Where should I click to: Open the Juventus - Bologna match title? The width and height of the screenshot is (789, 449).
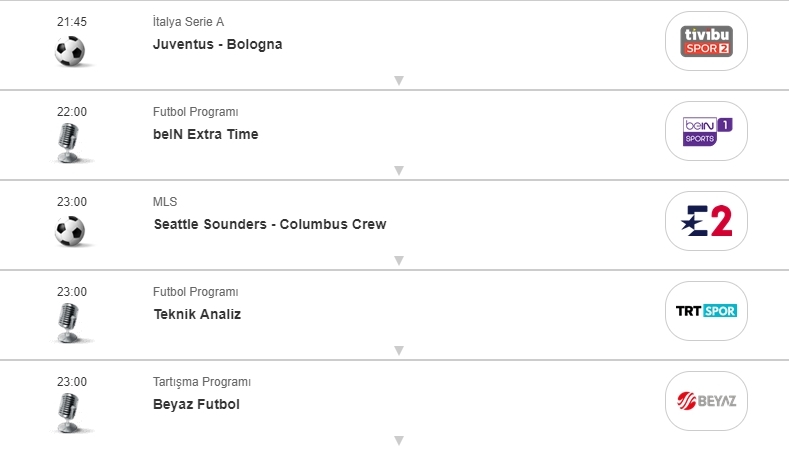[x=218, y=44]
